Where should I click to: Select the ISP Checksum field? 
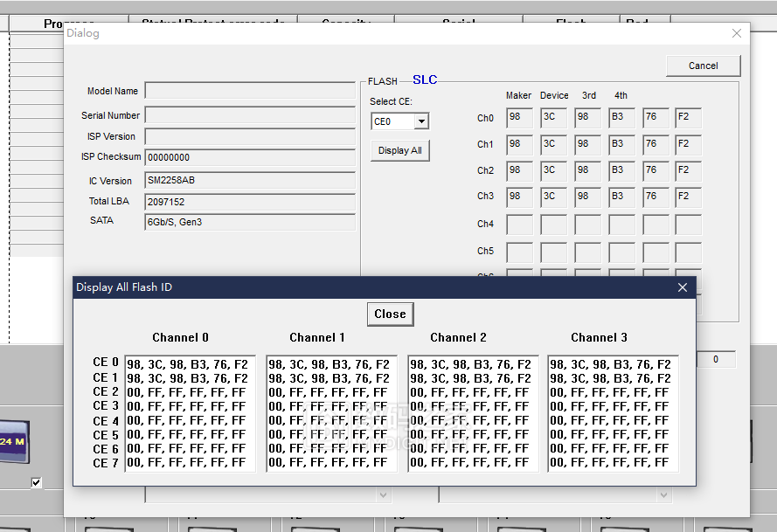[250, 157]
